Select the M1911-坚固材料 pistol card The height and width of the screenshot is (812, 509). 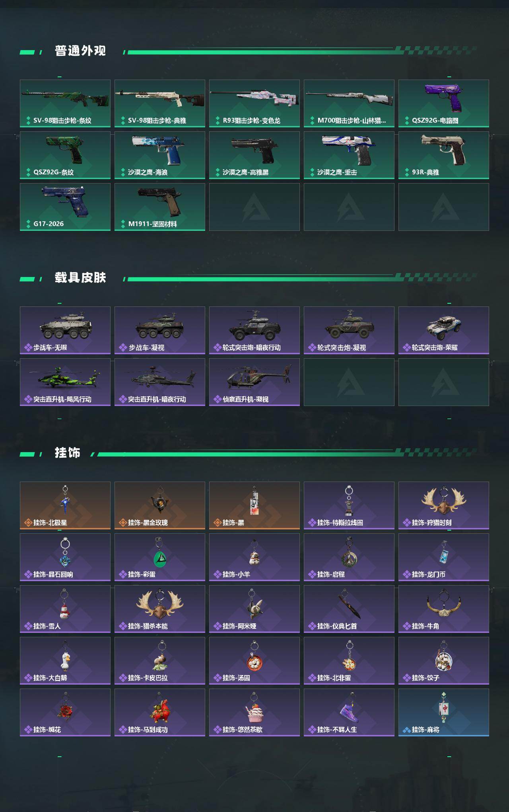click(x=160, y=207)
